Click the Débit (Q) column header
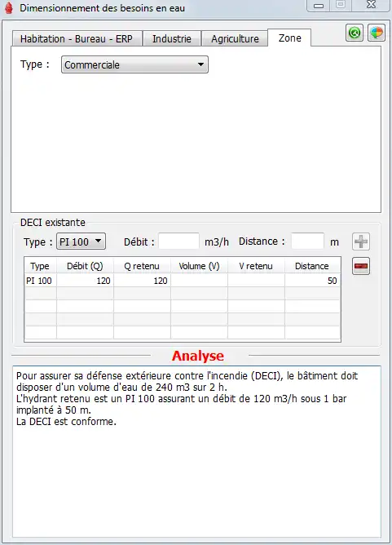The width and height of the screenshot is (392, 545). [85, 266]
